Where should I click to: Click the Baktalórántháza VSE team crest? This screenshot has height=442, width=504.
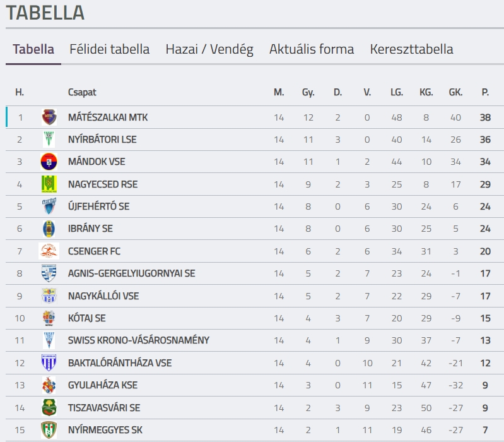tap(49, 362)
